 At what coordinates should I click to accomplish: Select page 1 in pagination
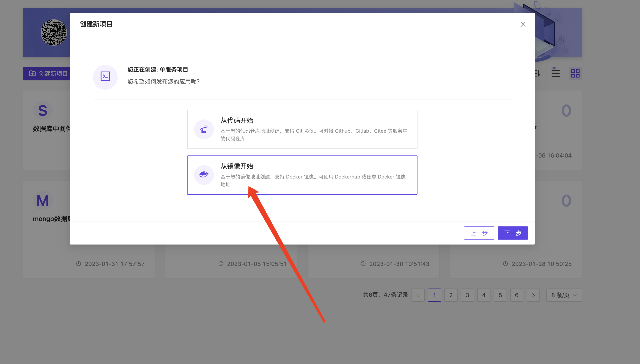click(x=434, y=295)
